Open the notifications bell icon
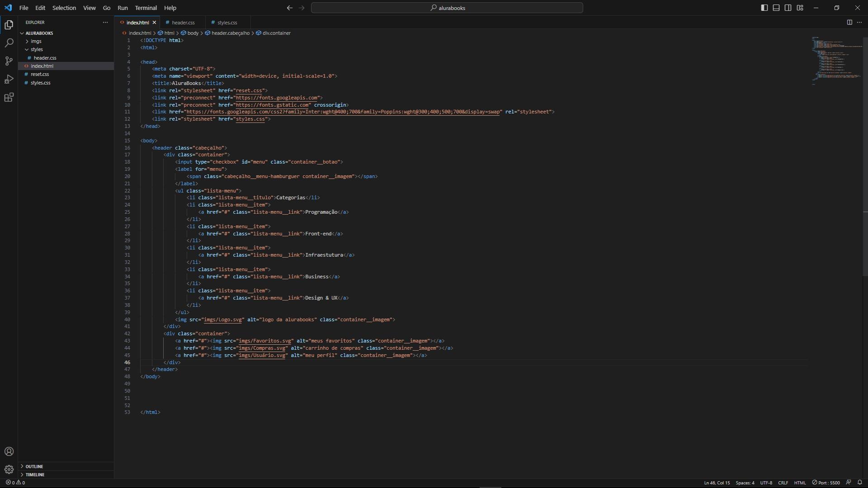The image size is (868, 488). (859, 482)
